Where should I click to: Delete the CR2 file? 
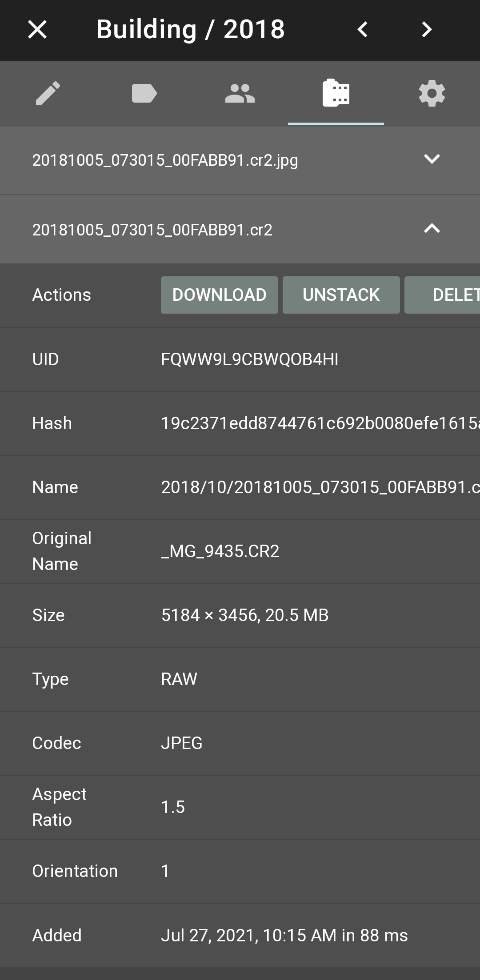[x=449, y=295]
